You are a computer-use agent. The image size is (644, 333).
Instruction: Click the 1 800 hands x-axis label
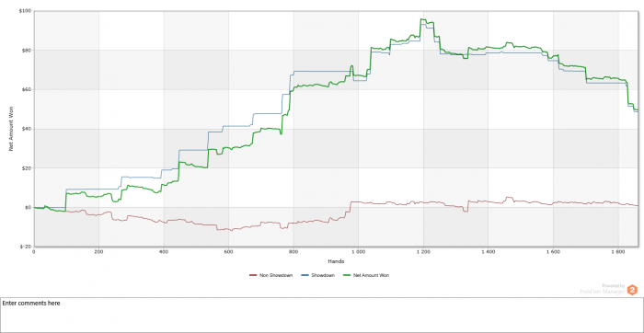(618, 252)
